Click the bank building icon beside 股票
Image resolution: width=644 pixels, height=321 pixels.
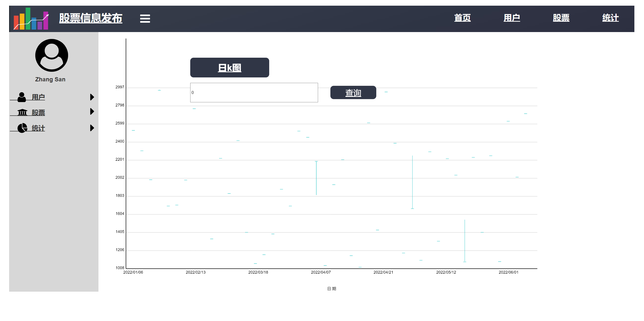tap(22, 112)
